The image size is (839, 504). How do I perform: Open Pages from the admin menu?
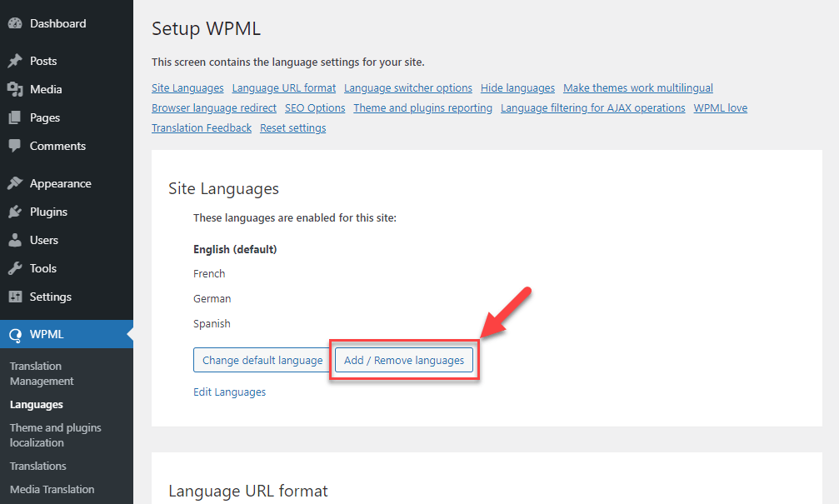click(45, 117)
